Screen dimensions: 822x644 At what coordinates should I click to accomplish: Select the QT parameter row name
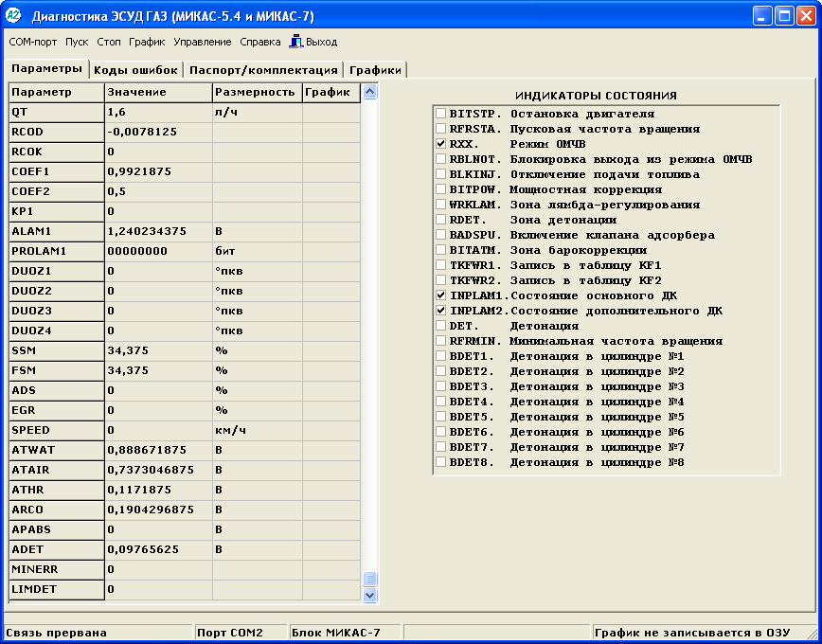pos(57,113)
